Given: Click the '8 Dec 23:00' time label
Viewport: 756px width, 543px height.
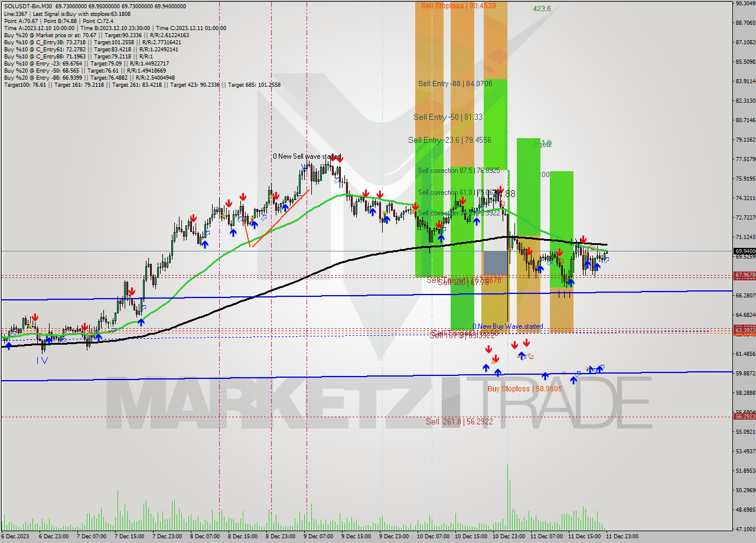Looking at the screenshot, I should [281, 537].
